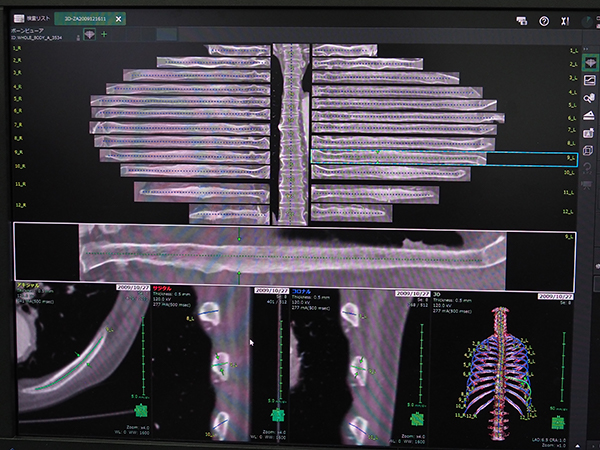Open the help question mark icon

point(544,20)
